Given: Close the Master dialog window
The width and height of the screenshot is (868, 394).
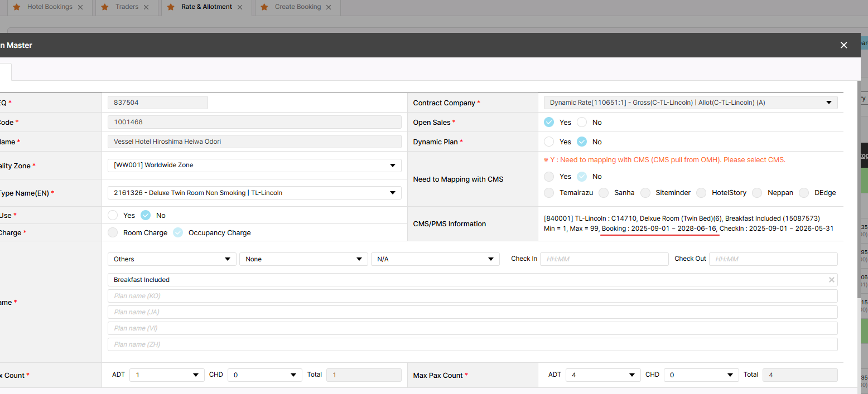Looking at the screenshot, I should coord(843,45).
